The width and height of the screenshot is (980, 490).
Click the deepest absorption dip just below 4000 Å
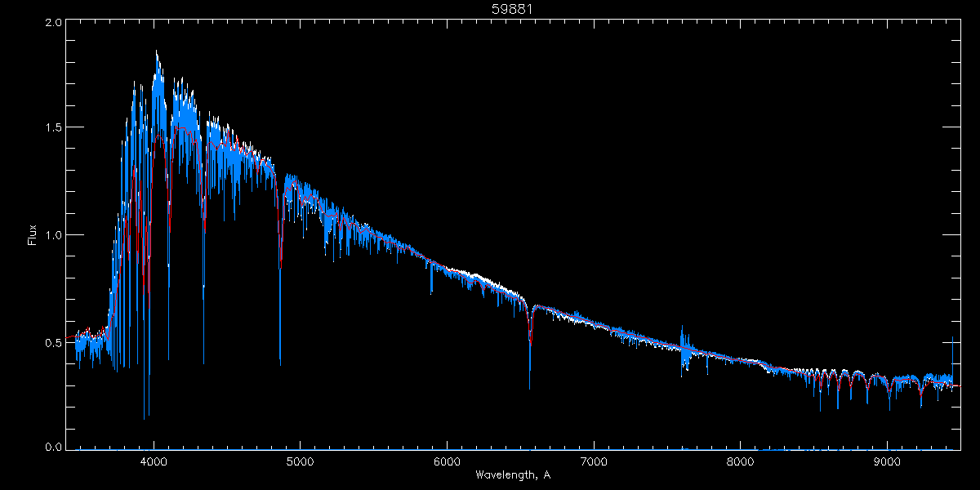coord(145,417)
